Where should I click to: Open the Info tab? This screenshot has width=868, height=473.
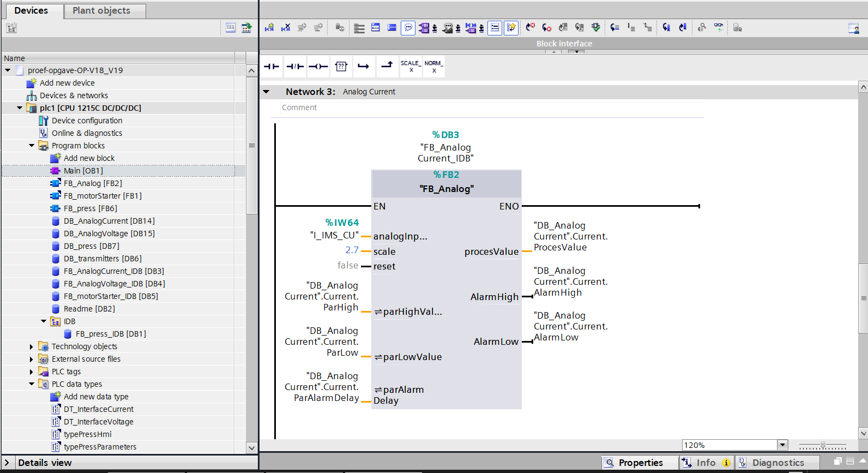706,463
